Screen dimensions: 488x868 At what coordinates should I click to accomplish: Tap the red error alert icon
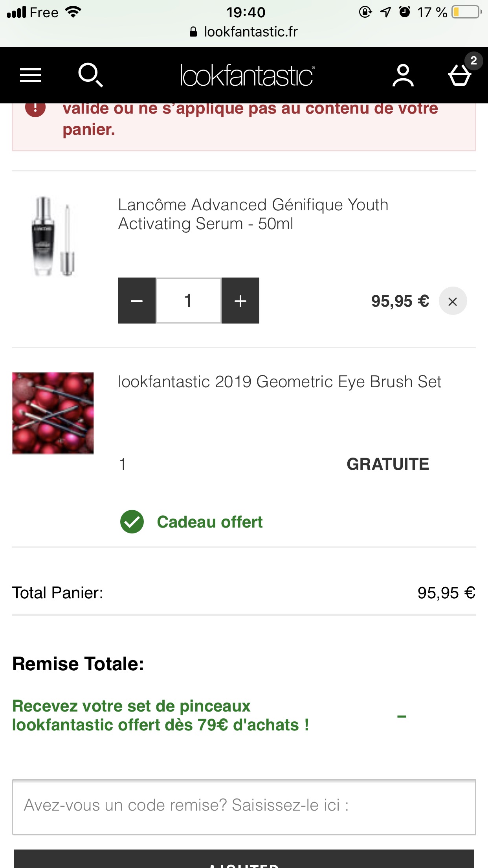coord(35,108)
